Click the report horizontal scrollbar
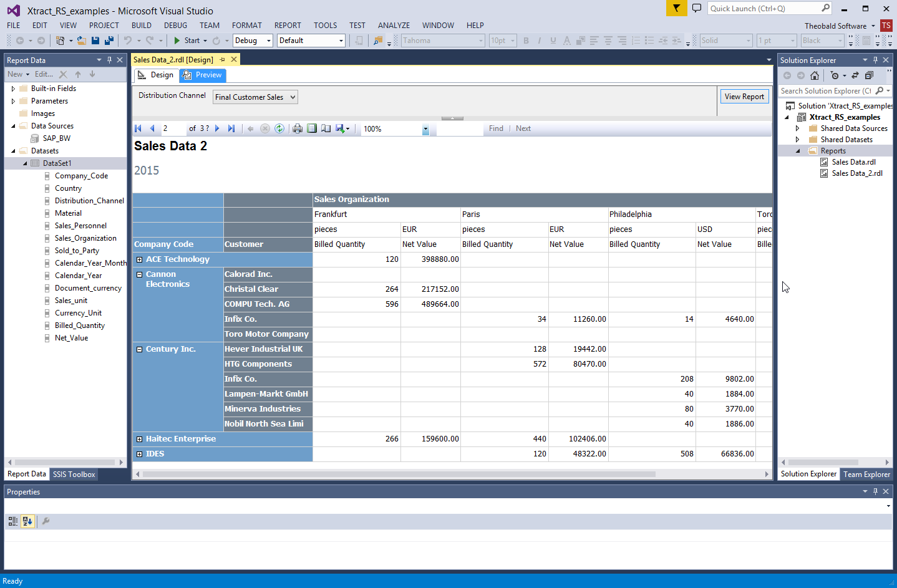Viewport: 897px width, 588px height. pyautogui.click(x=399, y=475)
